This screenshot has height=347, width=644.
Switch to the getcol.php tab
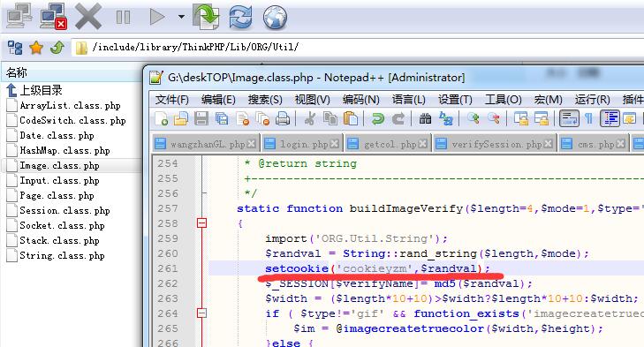click(388, 144)
